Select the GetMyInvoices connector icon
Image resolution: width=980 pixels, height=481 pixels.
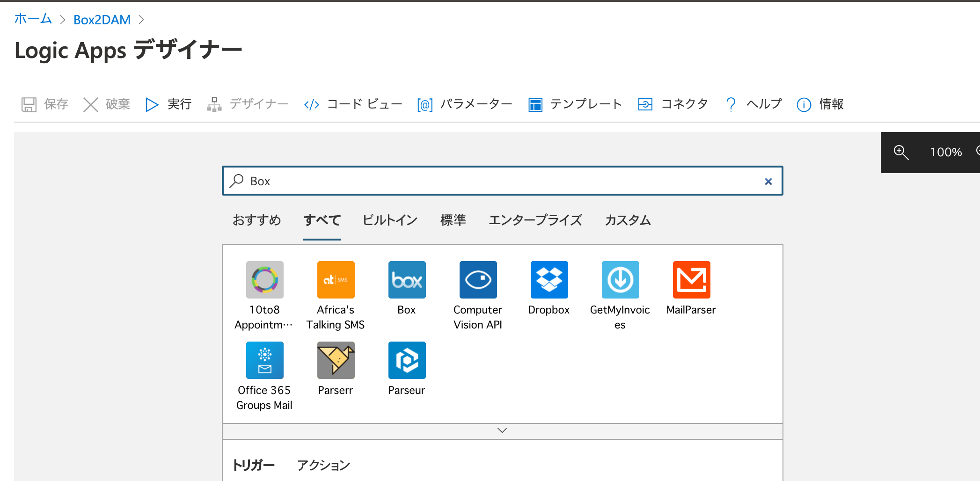620,280
